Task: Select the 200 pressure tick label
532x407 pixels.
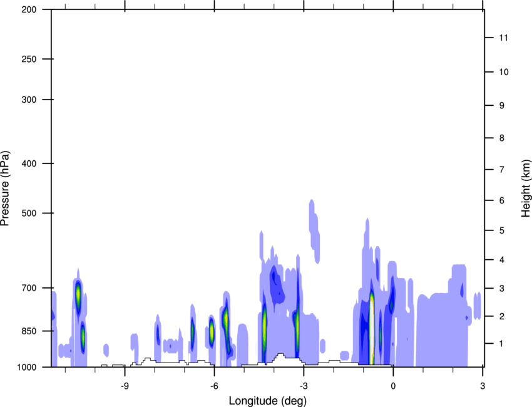Action: 29,9
